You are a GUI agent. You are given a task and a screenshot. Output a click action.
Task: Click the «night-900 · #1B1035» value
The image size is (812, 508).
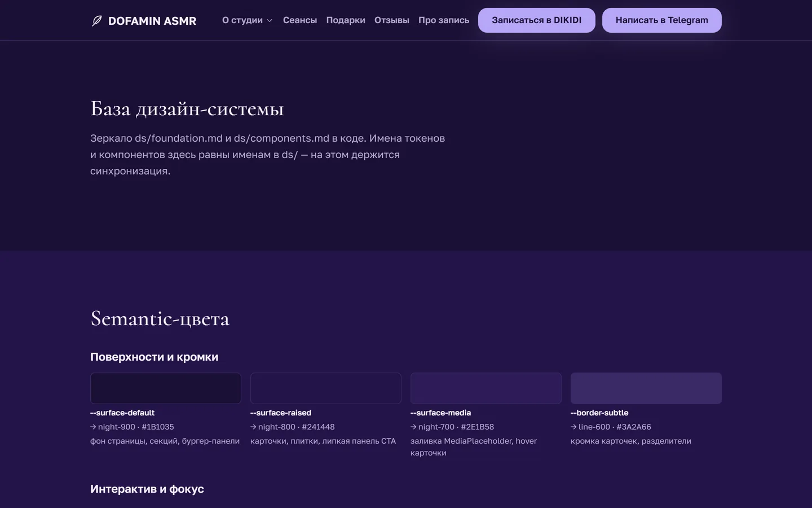[136, 427]
